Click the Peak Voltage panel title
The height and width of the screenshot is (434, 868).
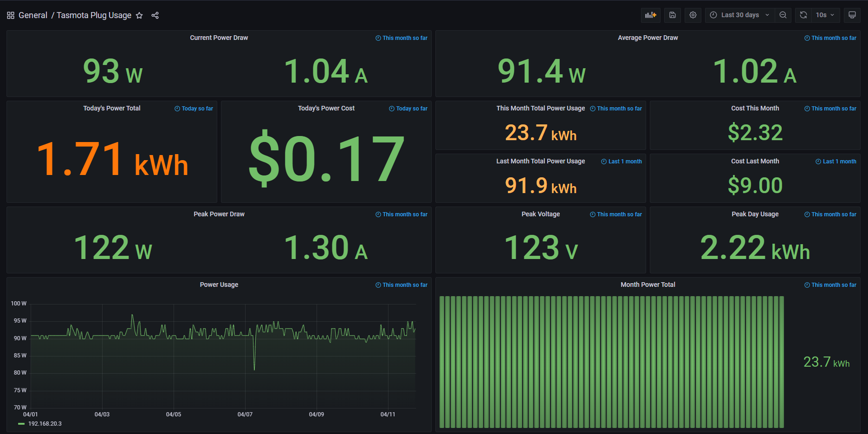pyautogui.click(x=540, y=214)
